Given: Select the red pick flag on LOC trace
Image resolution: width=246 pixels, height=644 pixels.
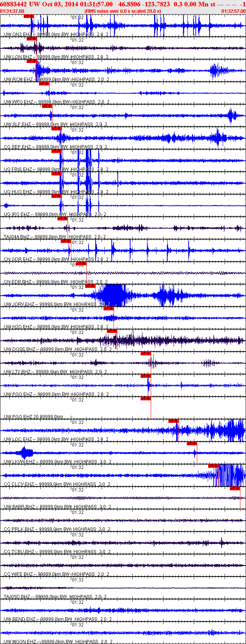Looking at the screenshot, I should click(174, 421).
